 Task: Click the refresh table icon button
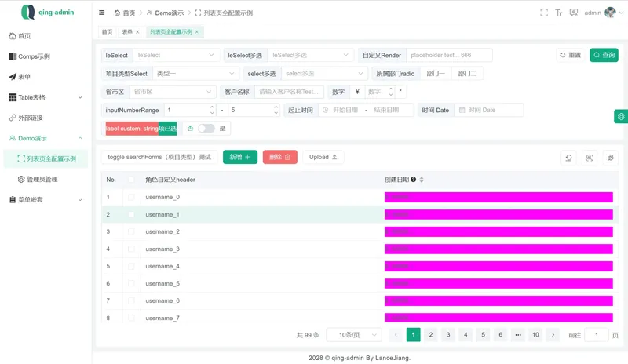click(x=569, y=158)
